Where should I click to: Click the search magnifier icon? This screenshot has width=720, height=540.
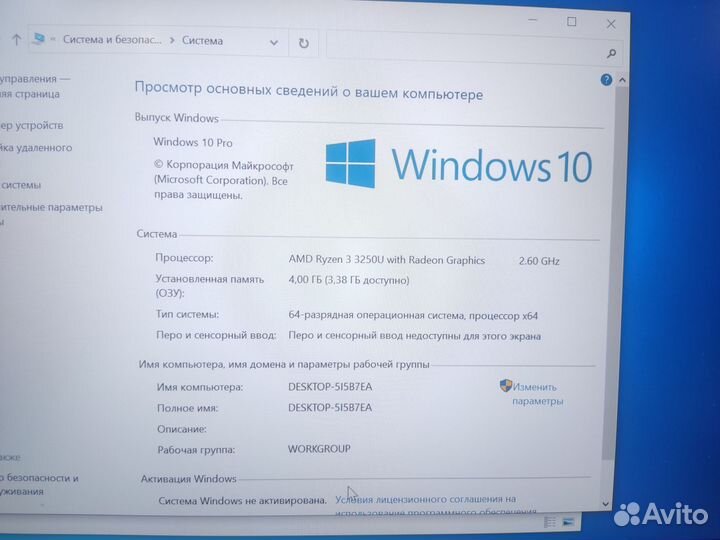(611, 54)
